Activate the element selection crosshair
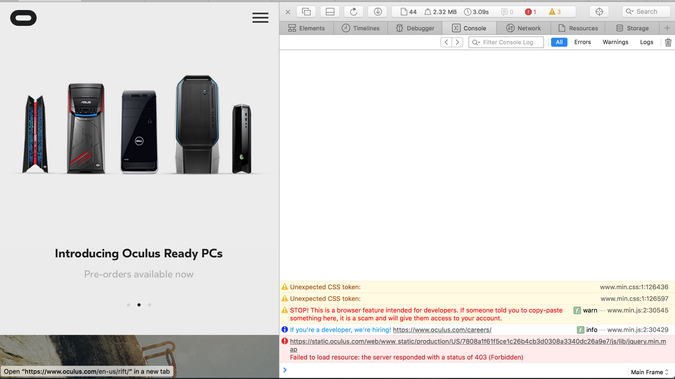 coord(599,12)
